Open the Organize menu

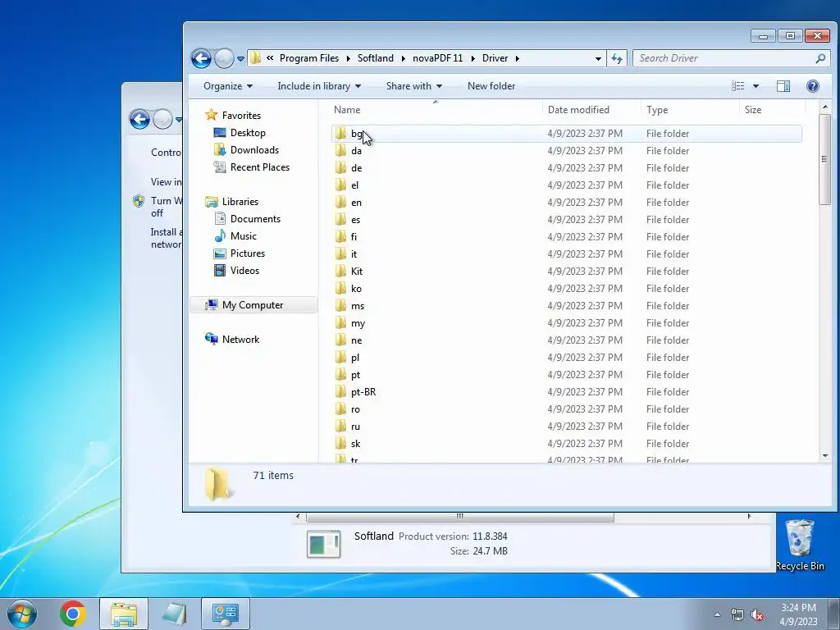(228, 86)
